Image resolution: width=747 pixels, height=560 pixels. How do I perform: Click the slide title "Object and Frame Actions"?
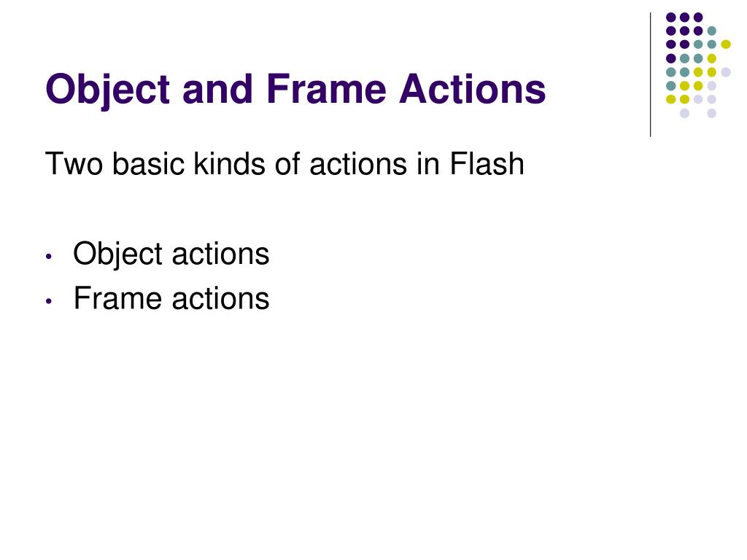click(x=295, y=90)
